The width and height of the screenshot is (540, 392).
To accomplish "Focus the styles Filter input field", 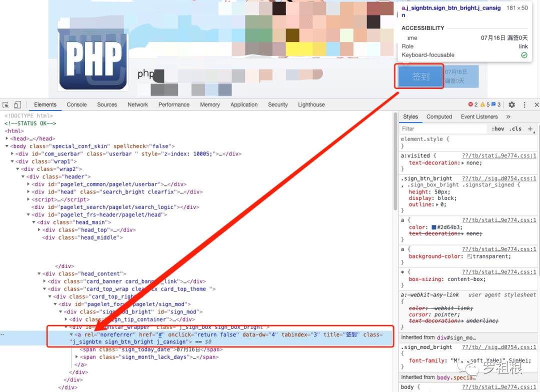I will (443, 129).
